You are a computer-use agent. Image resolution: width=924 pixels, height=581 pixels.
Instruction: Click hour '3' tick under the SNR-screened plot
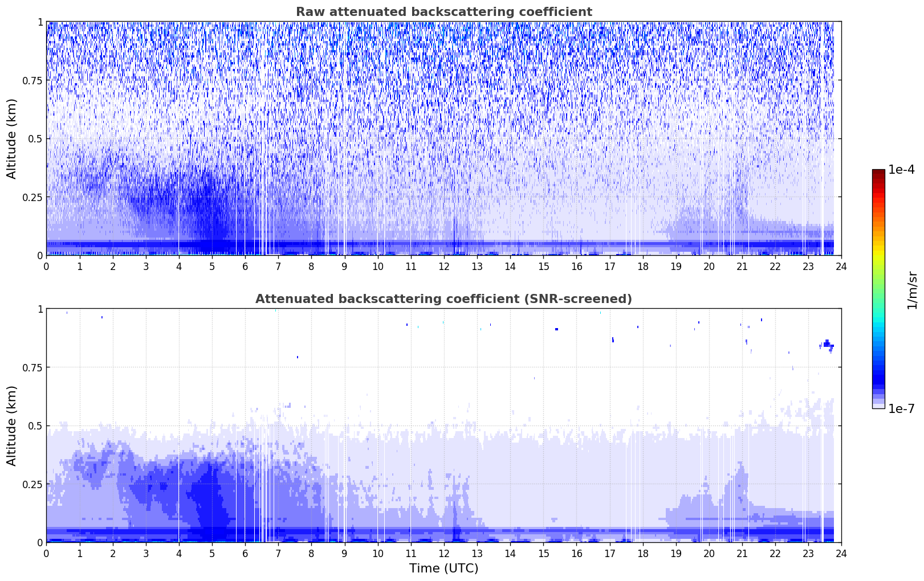(x=146, y=553)
